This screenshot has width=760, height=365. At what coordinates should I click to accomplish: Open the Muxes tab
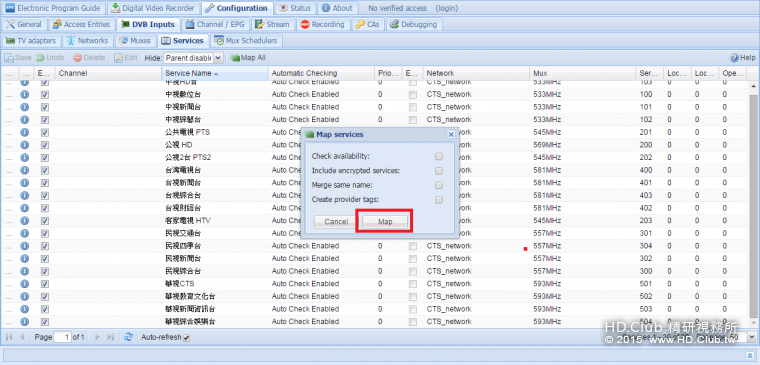[x=135, y=41]
